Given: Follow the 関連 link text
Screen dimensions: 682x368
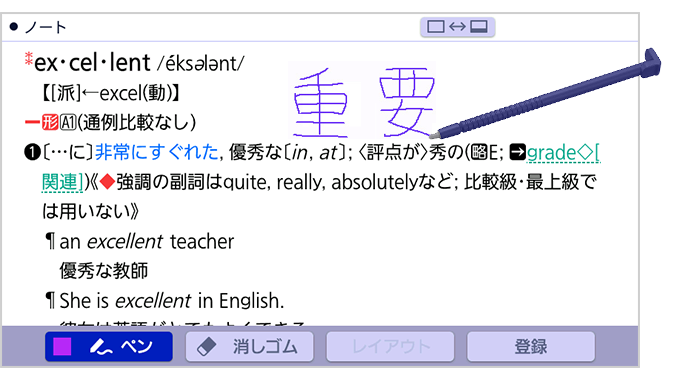Looking at the screenshot, I should (x=62, y=182).
